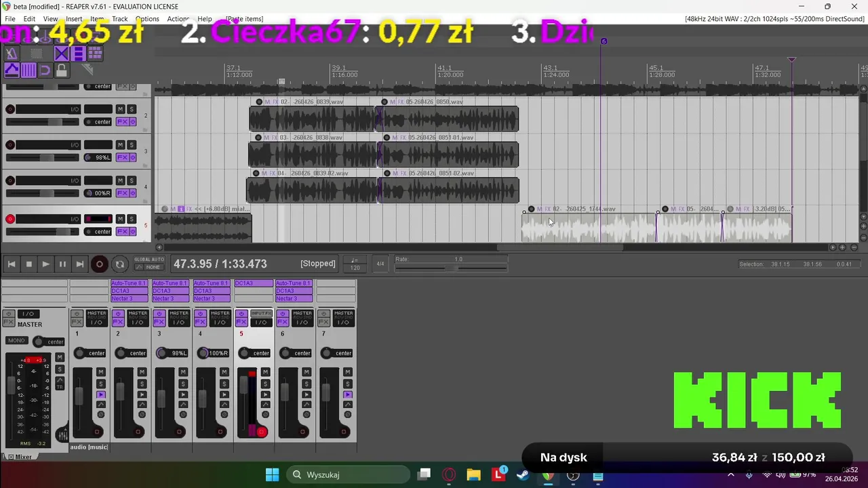This screenshot has height=488, width=868.
Task: Toggle the locking padlock icon
Action: pyautogui.click(x=62, y=70)
